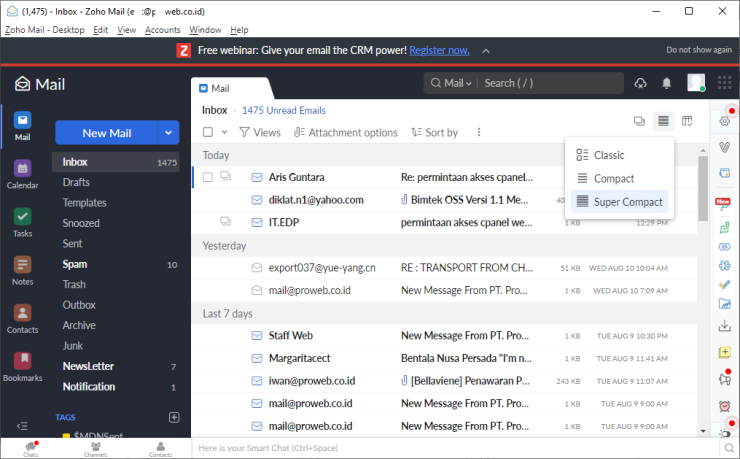This screenshot has height=459, width=740.
Task: Focus the Smart Chat input field
Action: pyautogui.click(x=455, y=448)
